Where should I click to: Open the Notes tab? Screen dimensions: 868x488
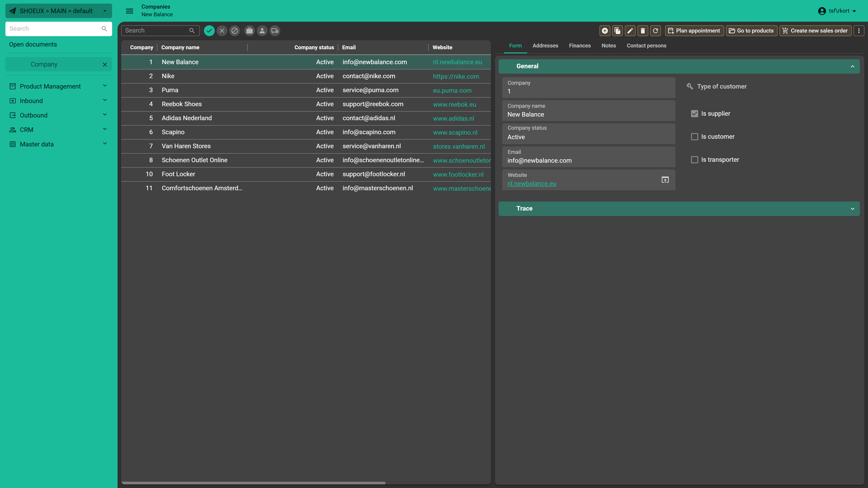click(x=609, y=45)
